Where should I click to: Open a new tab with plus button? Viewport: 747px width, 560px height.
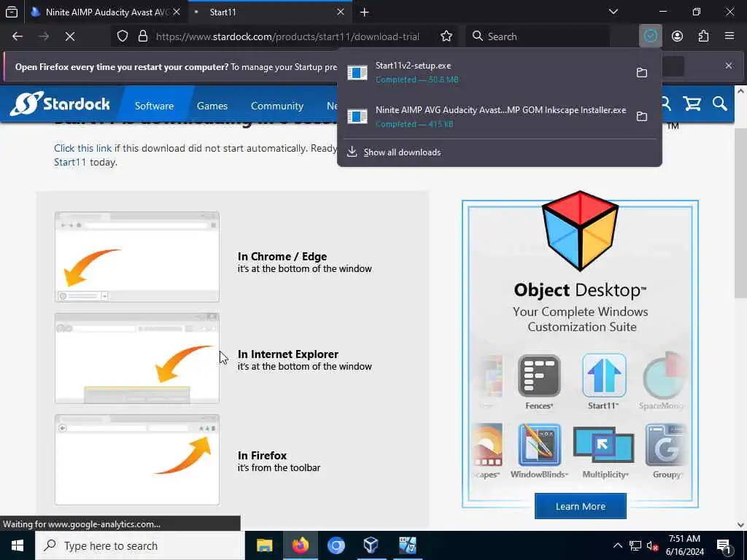pyautogui.click(x=365, y=12)
